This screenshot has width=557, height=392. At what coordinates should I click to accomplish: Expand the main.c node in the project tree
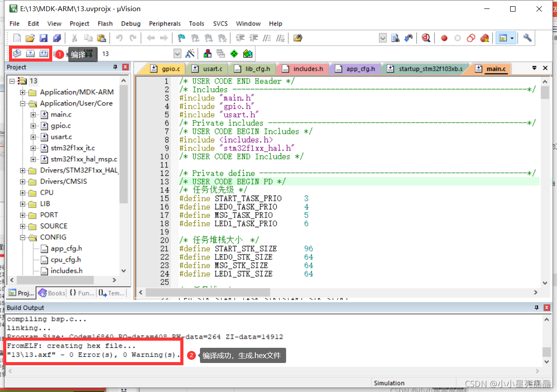coord(33,115)
